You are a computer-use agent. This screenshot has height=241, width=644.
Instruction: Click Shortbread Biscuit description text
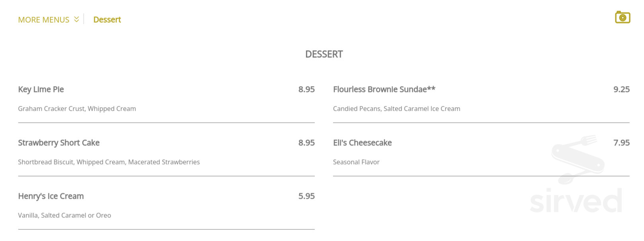point(109,162)
